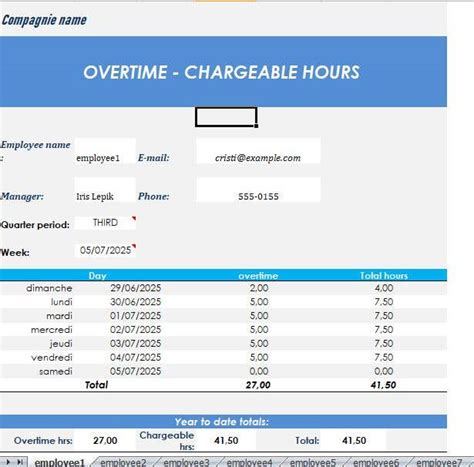The image size is (474, 467).
Task: Click the last-sheet navigation arrow
Action: point(20,462)
